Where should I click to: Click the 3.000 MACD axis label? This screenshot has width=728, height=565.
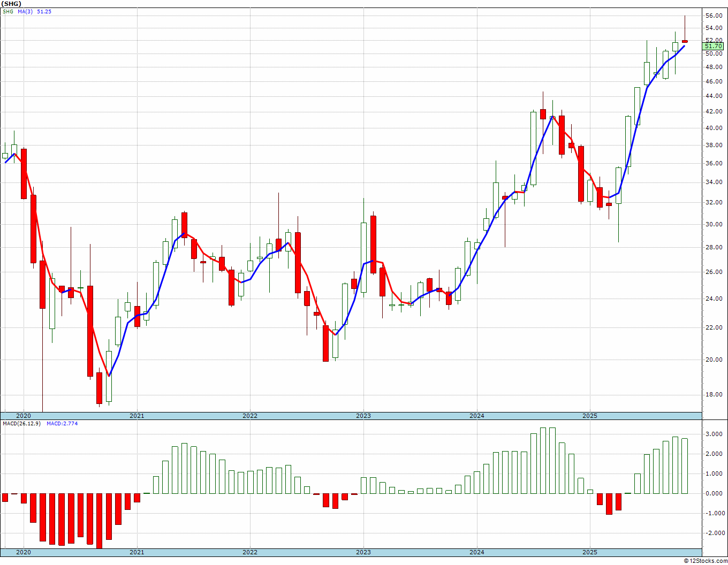point(715,434)
